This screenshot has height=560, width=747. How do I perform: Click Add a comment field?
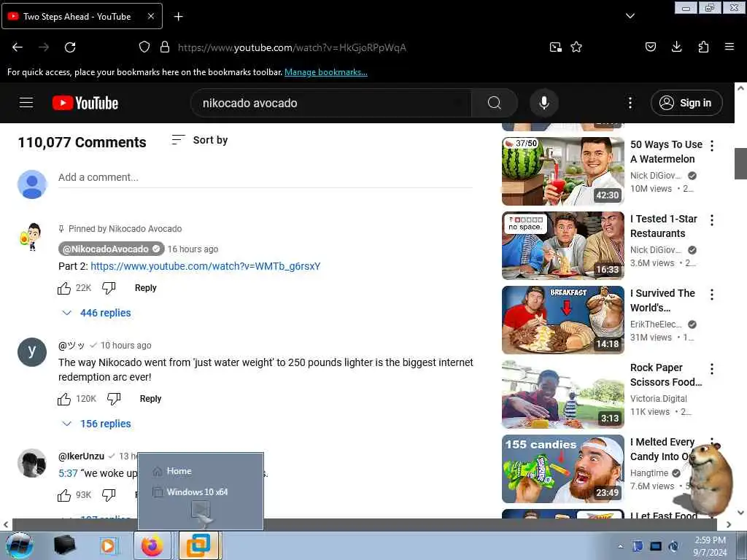coord(266,178)
